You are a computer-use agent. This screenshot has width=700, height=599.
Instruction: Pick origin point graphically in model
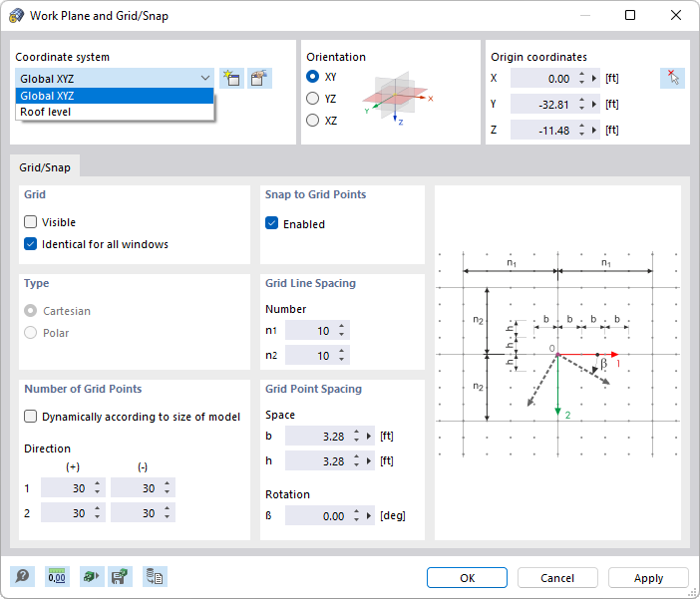tap(672, 78)
